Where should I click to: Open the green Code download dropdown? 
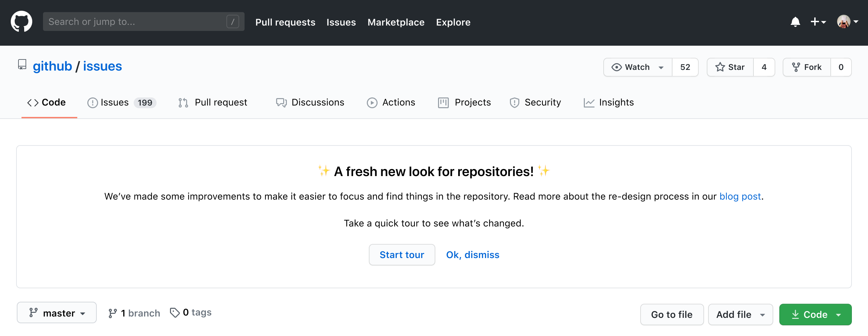point(816,314)
